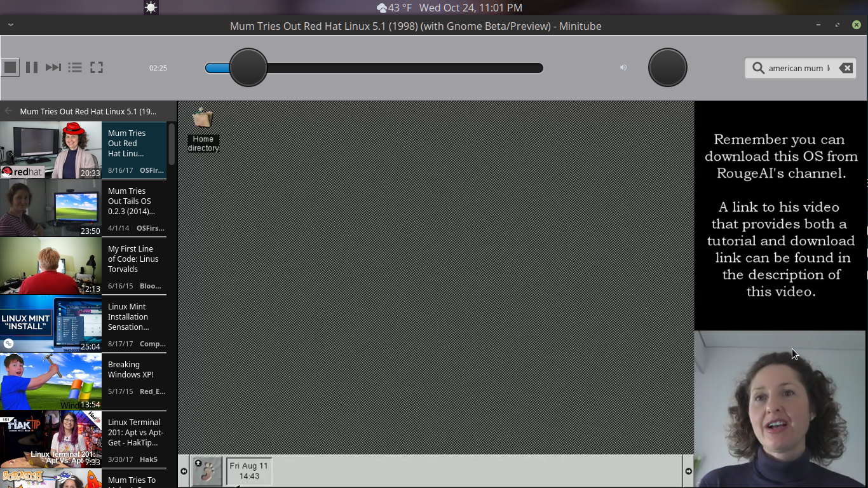
Task: Click the HakTip Apt vs Apt-Get thumbnail
Action: 51,439
